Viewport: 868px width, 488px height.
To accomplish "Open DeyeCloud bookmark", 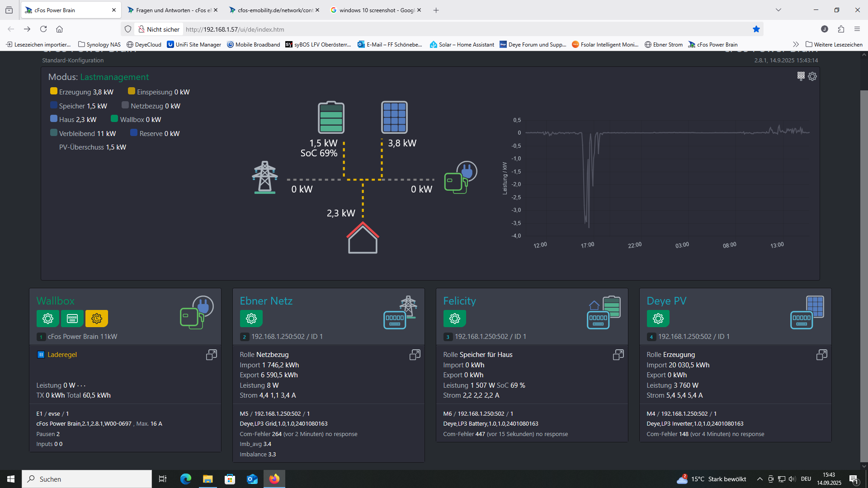I will [144, 44].
